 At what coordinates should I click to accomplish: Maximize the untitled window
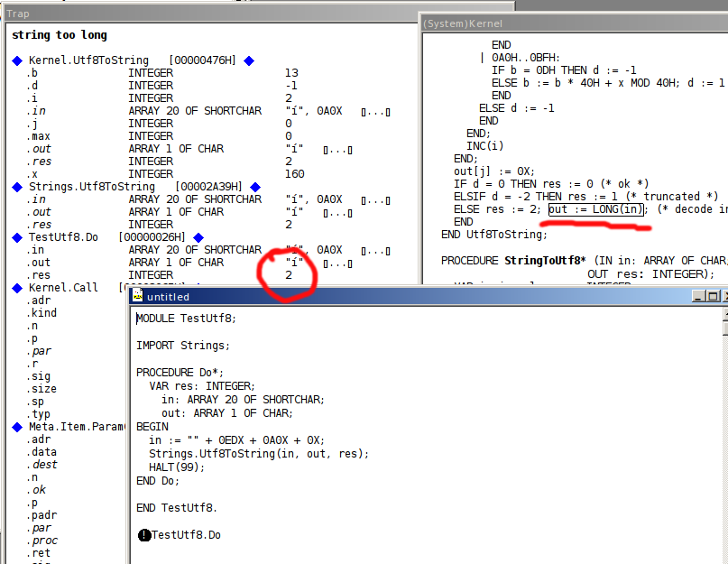tap(712, 296)
